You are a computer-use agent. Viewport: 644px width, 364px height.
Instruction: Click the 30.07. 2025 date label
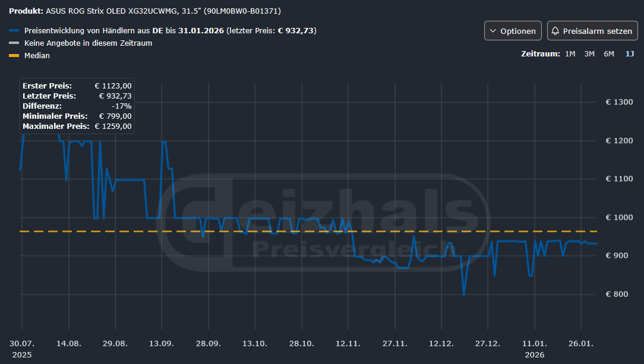coord(22,349)
